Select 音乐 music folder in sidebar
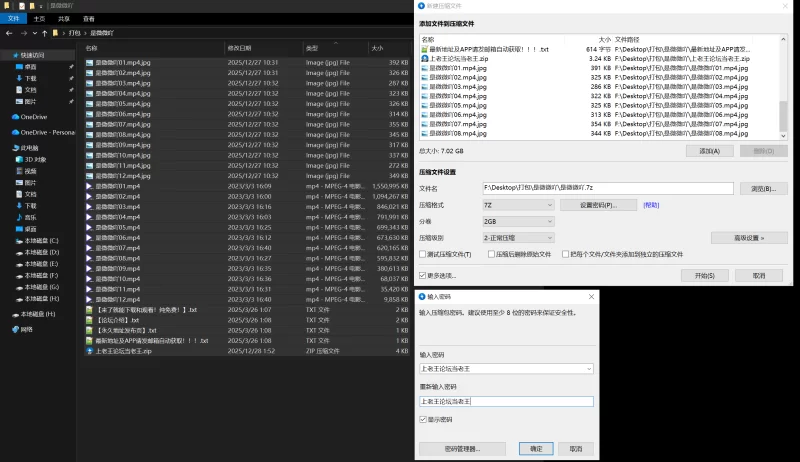The height and width of the screenshot is (462, 800). tap(30, 217)
